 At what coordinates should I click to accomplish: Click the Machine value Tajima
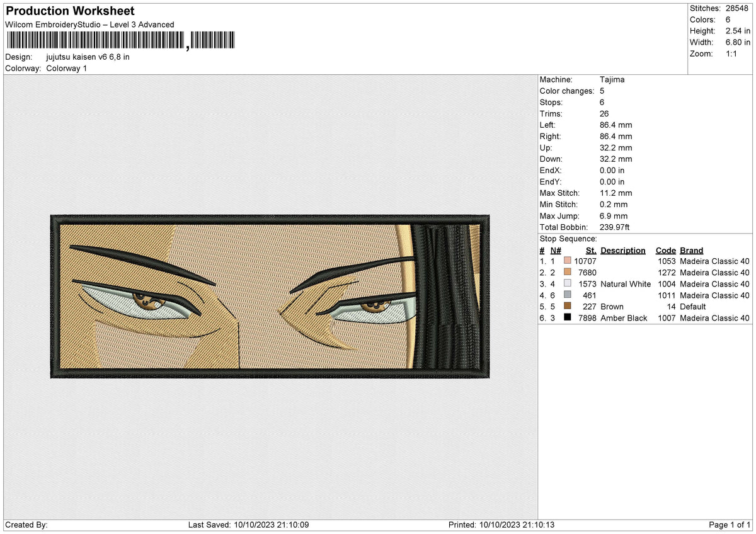(612, 80)
